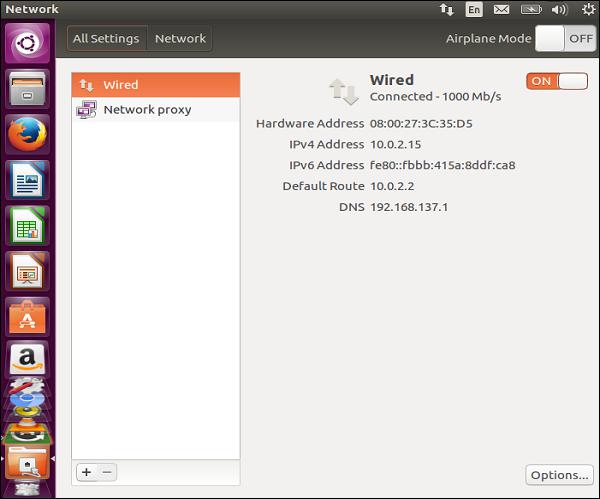Turn off the Wired connection switch
The height and width of the screenshot is (499, 600).
[557, 81]
